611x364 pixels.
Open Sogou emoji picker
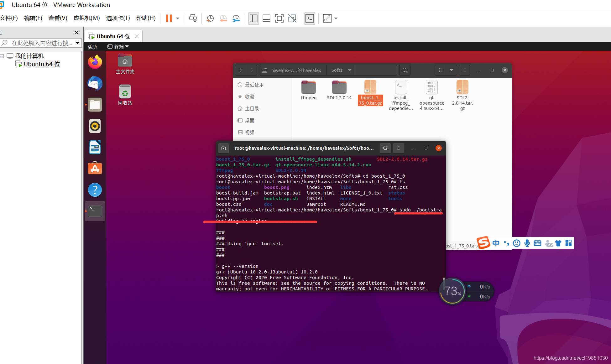click(517, 243)
